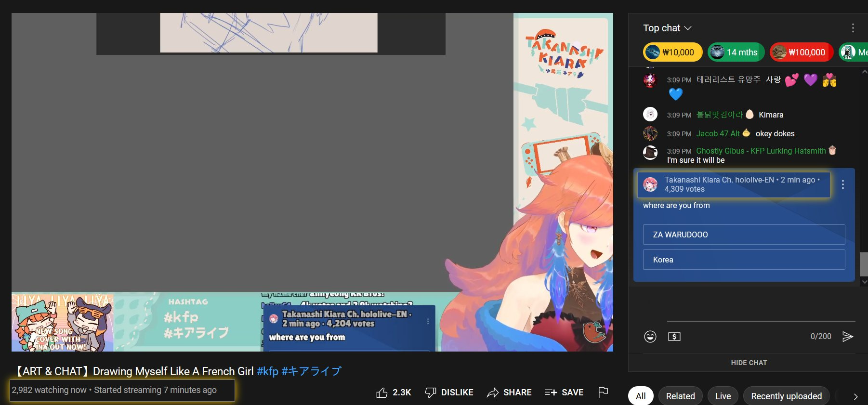Viewport: 868px width, 405px height.
Task: Open the 14 mths membership chip
Action: [x=736, y=52]
